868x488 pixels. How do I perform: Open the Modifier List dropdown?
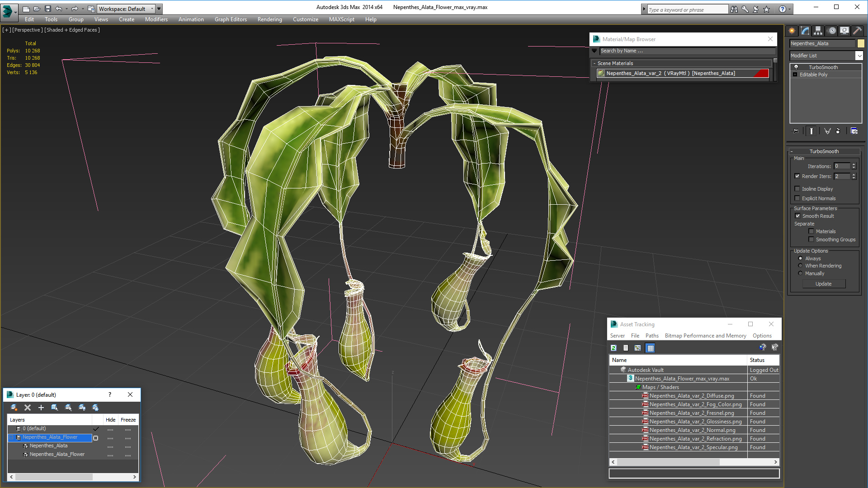point(859,56)
